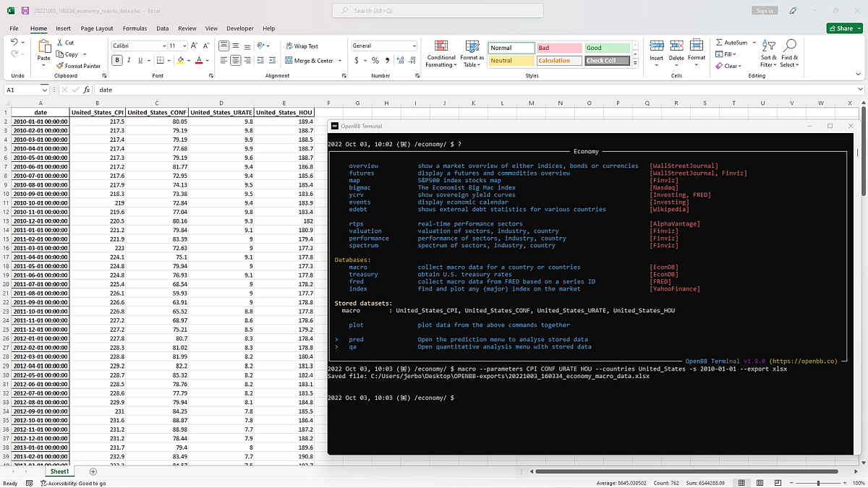Apply the Check Cell style
The height and width of the screenshot is (488, 868).
click(x=607, y=61)
